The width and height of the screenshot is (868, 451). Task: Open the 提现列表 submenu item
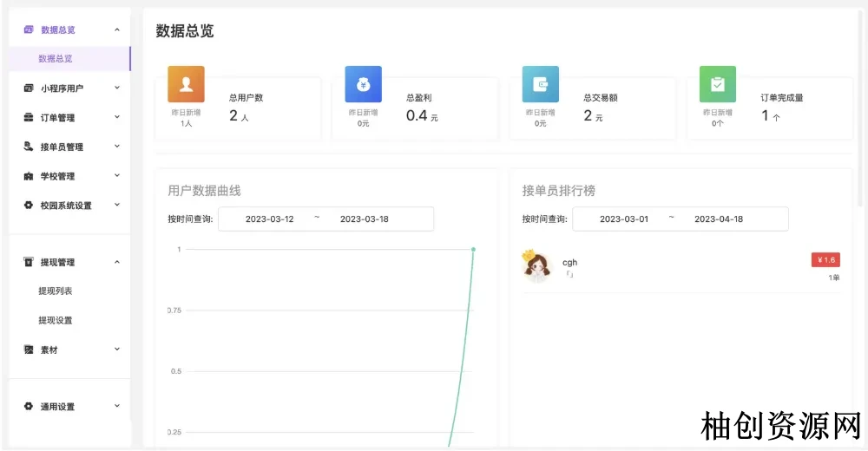56,291
